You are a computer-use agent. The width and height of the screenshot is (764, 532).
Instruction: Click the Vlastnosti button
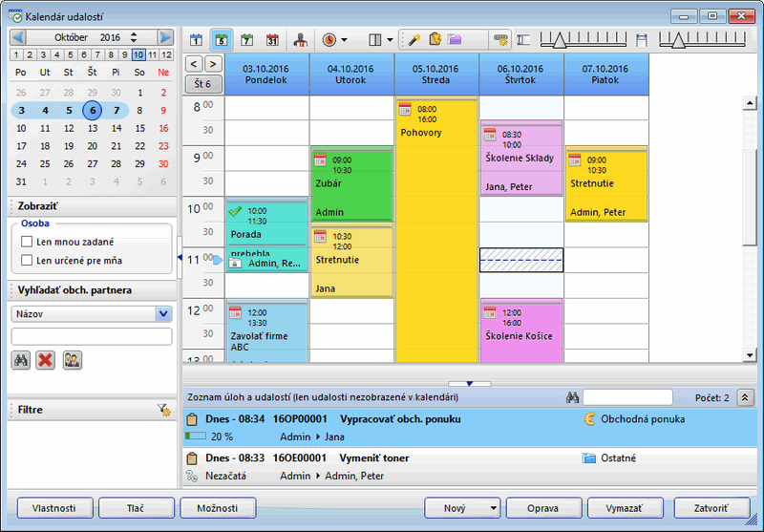[x=54, y=508]
